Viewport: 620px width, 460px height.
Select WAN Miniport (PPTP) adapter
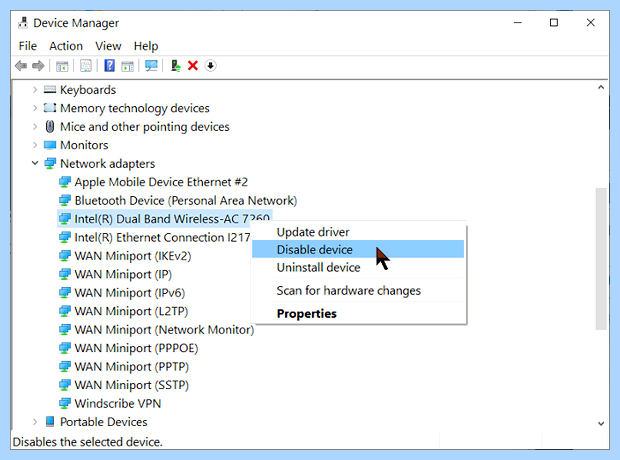pyautogui.click(x=132, y=367)
